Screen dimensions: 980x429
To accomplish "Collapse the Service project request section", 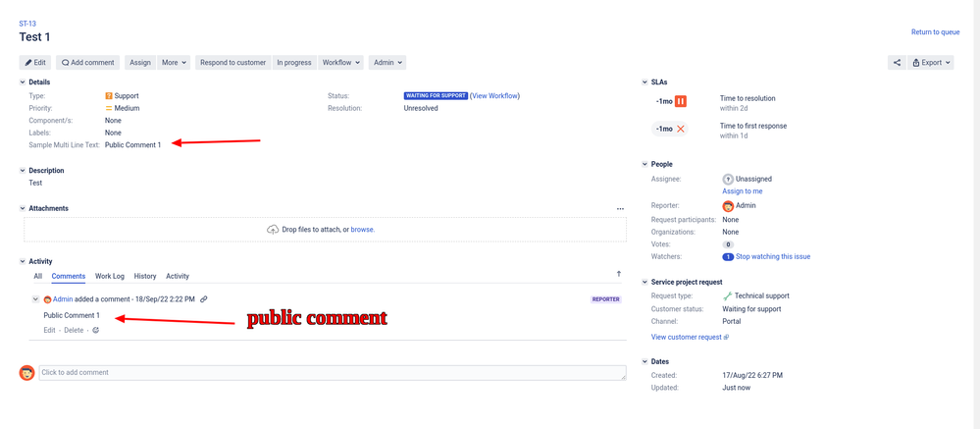I will click(645, 282).
